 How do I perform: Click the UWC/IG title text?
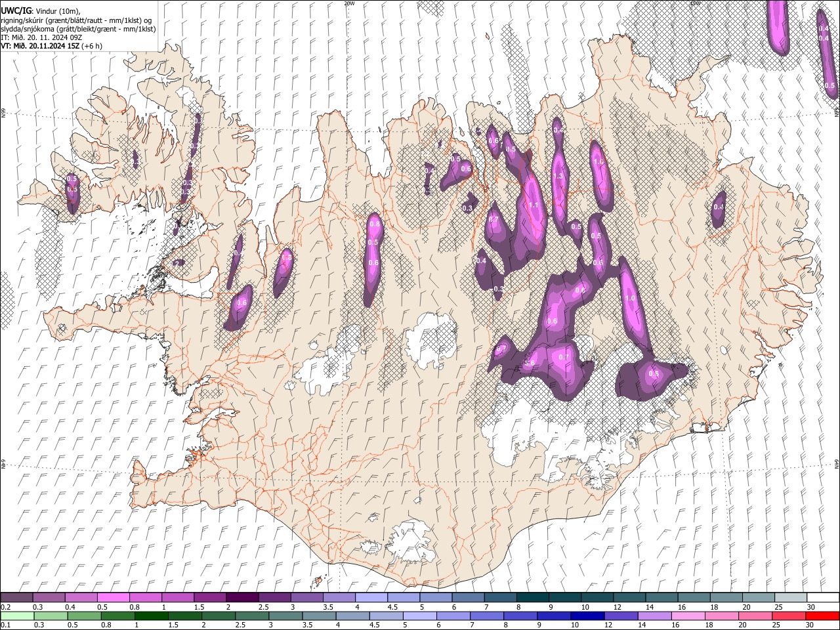[x=15, y=10]
